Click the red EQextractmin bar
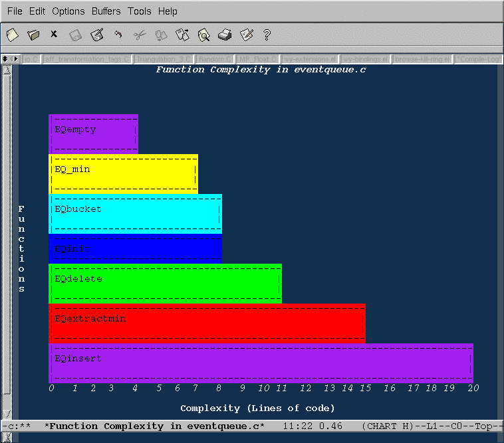 coord(207,323)
